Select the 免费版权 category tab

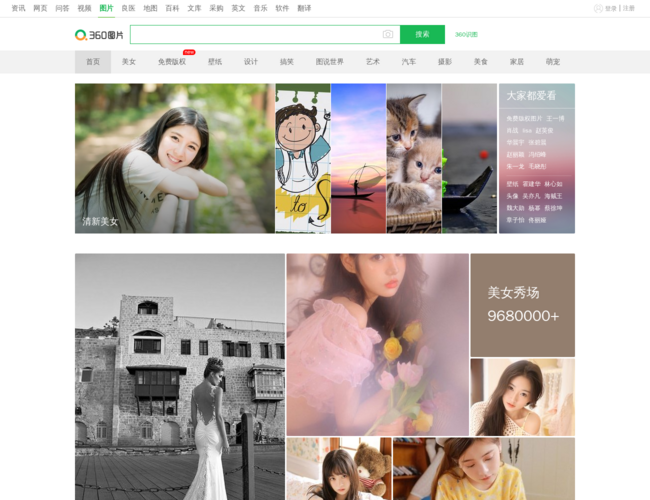pos(172,62)
